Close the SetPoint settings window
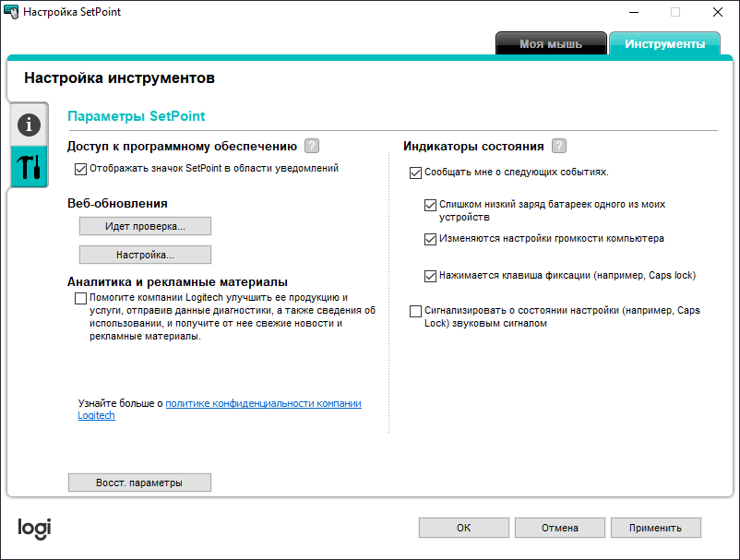Image resolution: width=740 pixels, height=560 pixels. coord(717,12)
